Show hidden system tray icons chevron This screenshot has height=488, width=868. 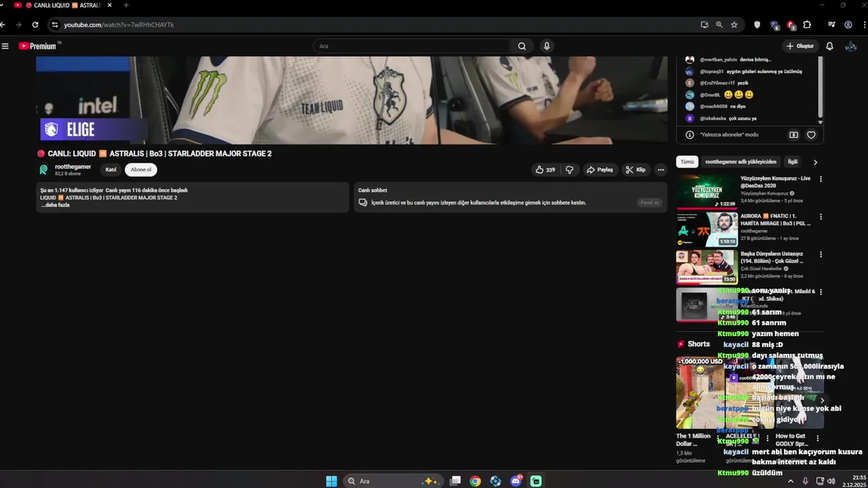791,481
